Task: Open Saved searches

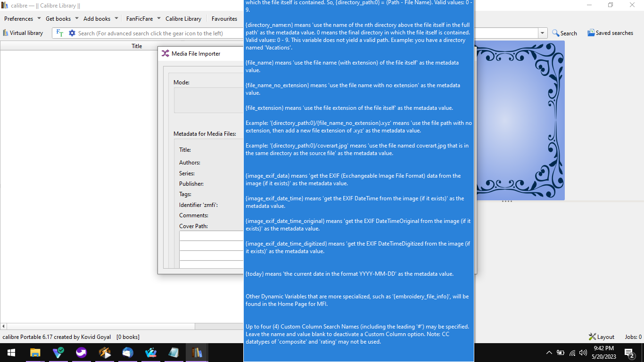Action: [x=610, y=33]
